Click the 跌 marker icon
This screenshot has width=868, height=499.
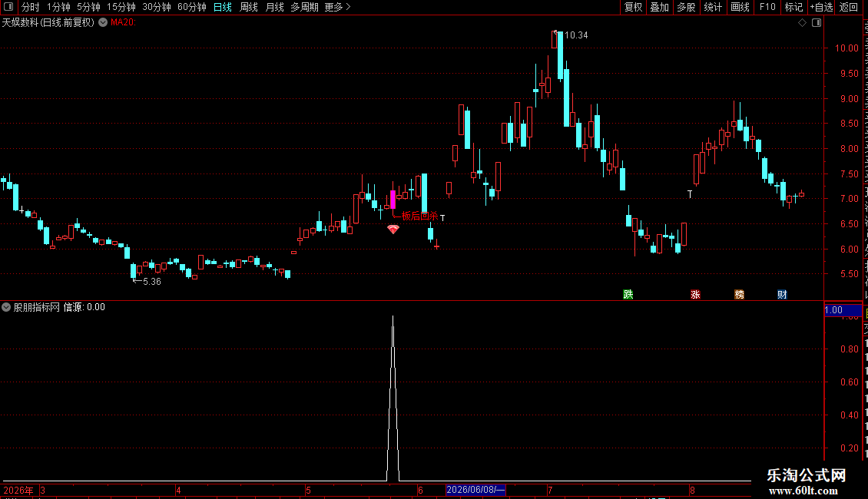point(628,294)
